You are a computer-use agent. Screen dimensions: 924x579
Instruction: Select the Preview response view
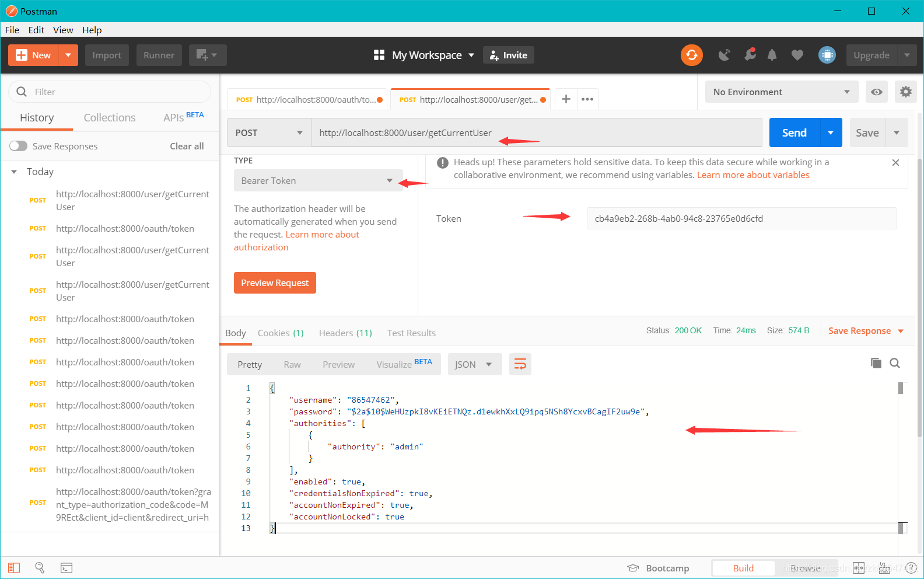[x=338, y=364]
